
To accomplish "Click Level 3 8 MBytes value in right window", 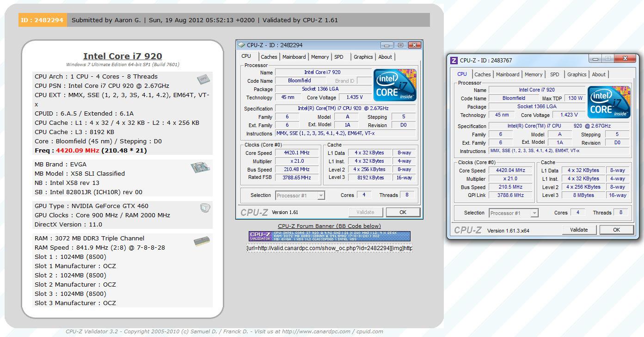I will (x=584, y=196).
